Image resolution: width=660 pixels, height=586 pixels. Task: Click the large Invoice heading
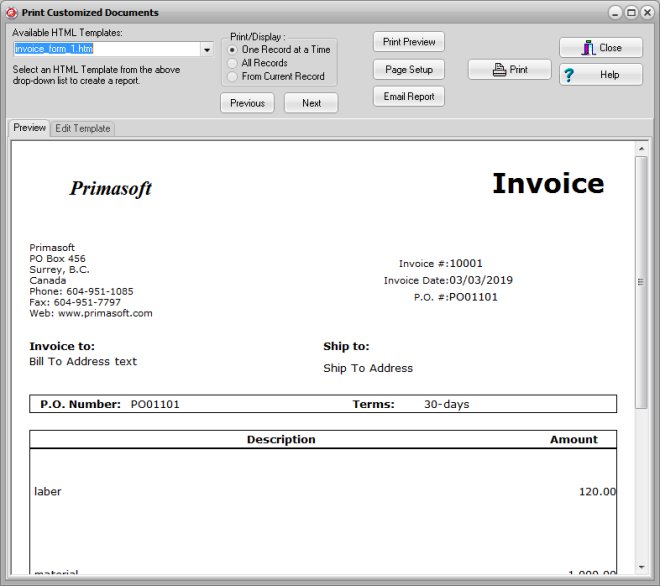[x=548, y=184]
